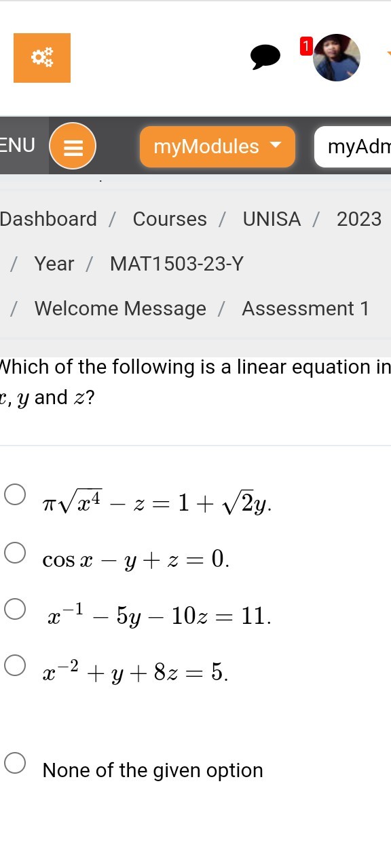Open the MAT1503-23-Y course link
Screen dimensions: 391x868
pos(176,264)
